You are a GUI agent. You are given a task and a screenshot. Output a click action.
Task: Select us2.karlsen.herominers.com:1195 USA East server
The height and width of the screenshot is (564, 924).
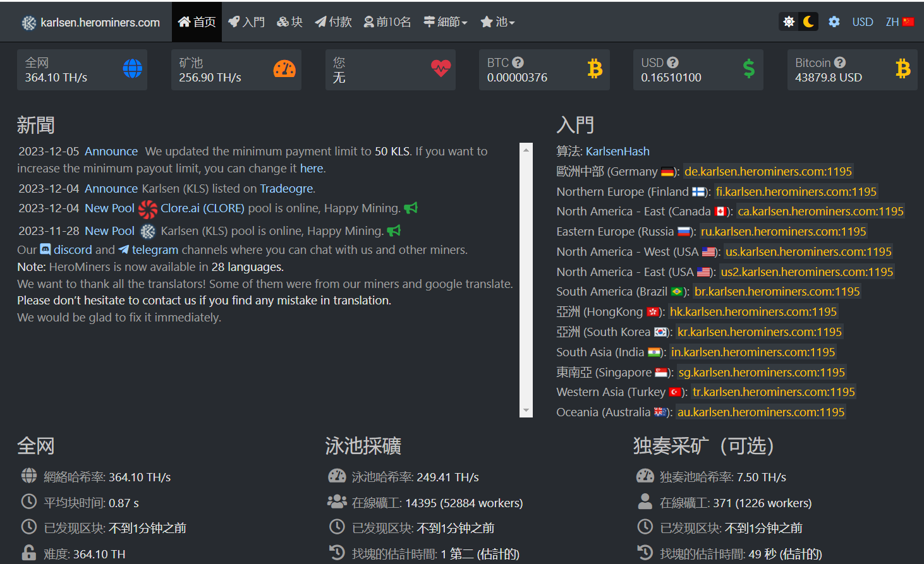(x=807, y=272)
